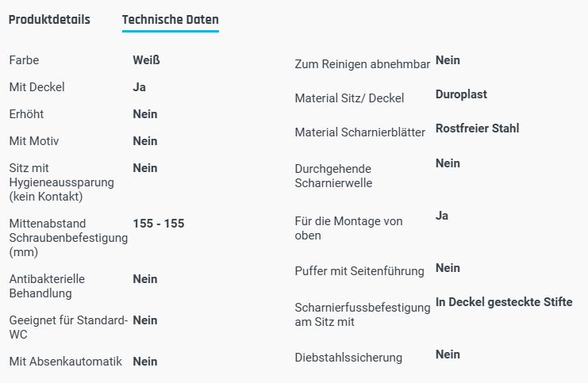Click Sitz mit Hygieneaussparung label
The width and height of the screenshot is (588, 383).
(61, 182)
